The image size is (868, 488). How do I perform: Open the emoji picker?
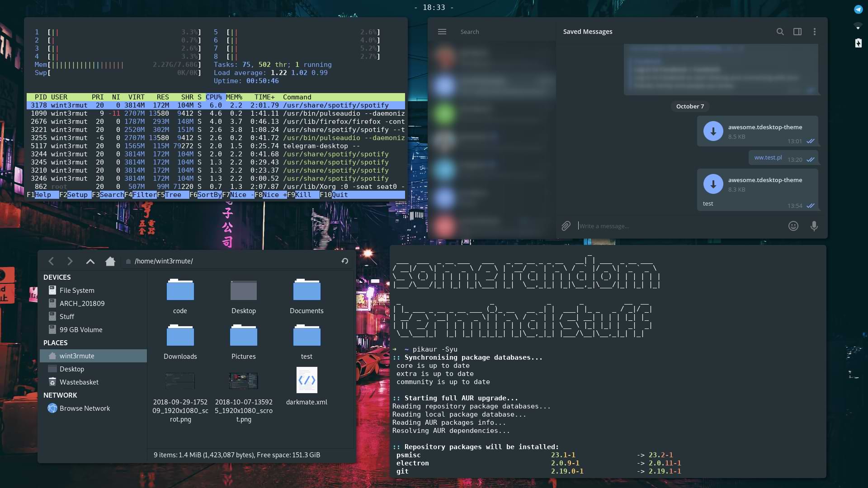point(793,226)
